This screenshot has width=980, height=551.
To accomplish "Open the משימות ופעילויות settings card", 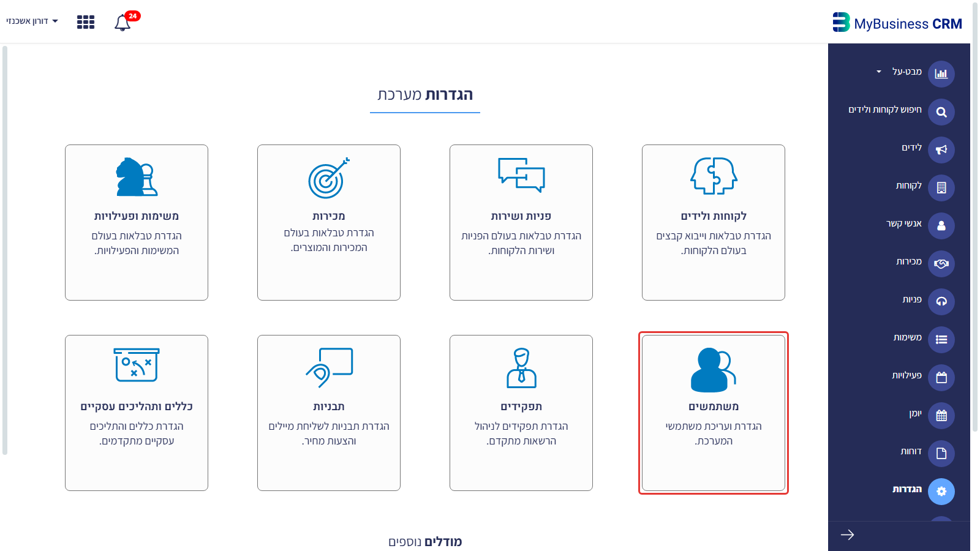I will pyautogui.click(x=137, y=223).
